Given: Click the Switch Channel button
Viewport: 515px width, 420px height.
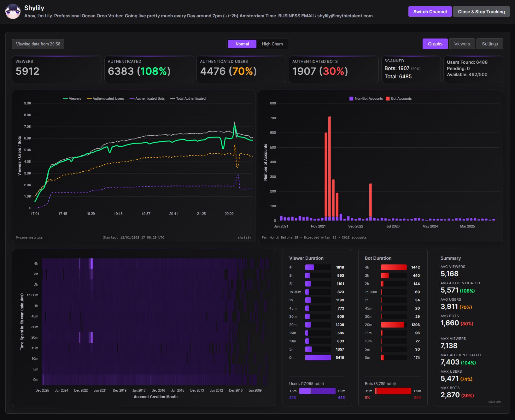Looking at the screenshot, I should tap(430, 12).
